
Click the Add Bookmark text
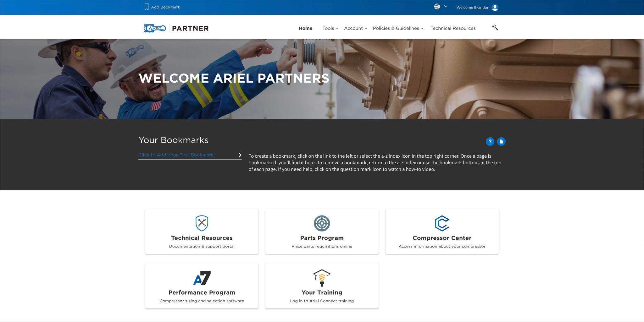tap(165, 7)
